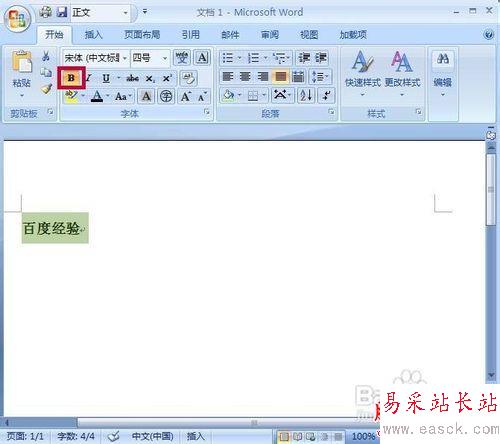
Task: Click the proofing check icon in status bar
Action: click(x=114, y=436)
